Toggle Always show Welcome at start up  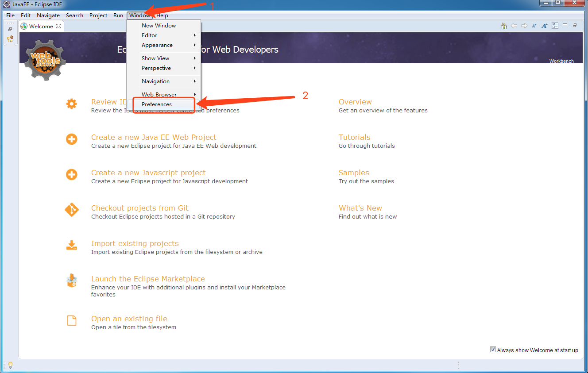[x=493, y=350]
